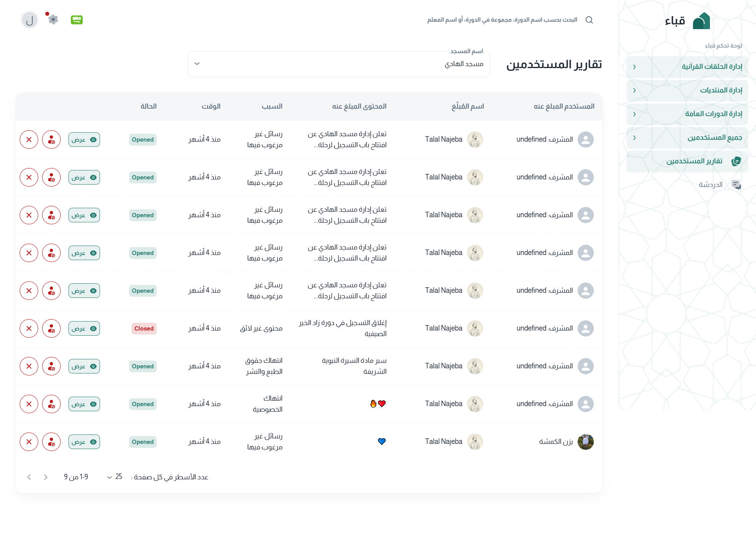Click يزن الكمشة user avatar

tap(586, 442)
